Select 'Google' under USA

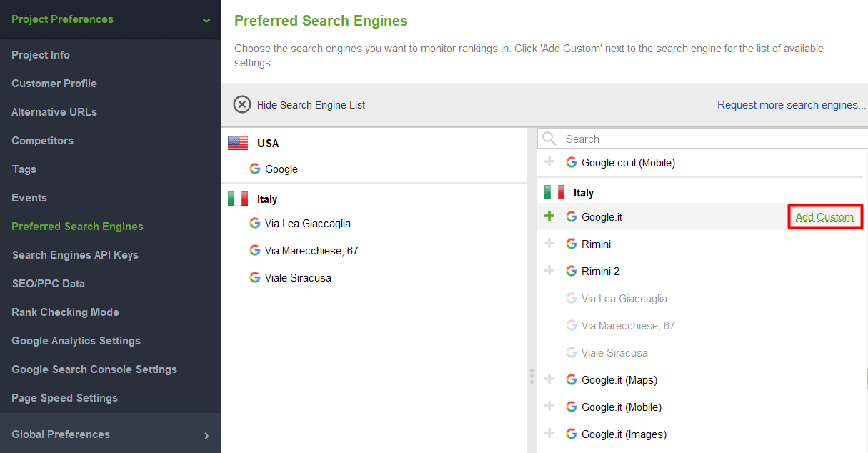281,169
